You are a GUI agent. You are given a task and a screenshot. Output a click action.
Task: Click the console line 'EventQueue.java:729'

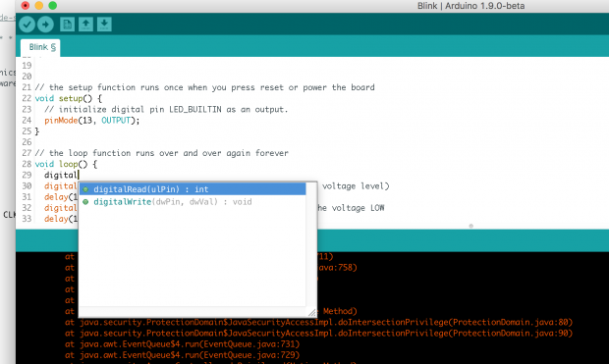182,355
